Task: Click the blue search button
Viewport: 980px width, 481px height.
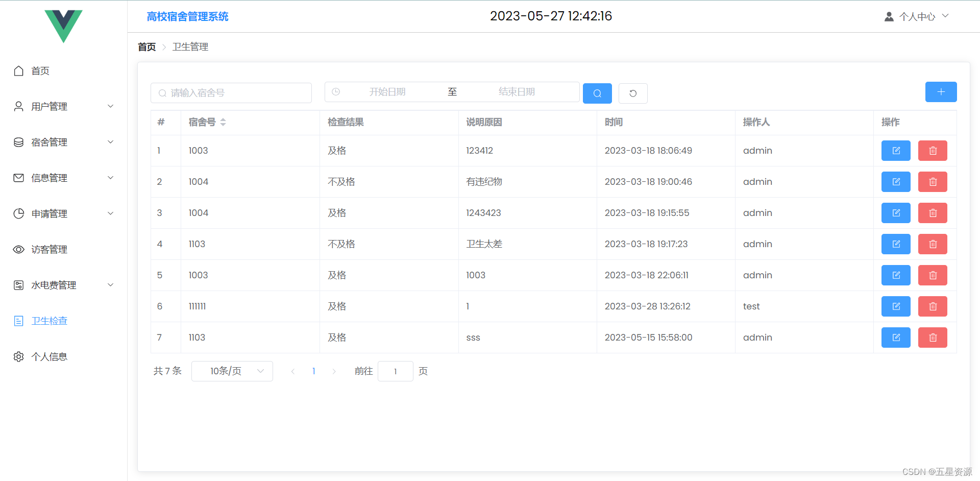Action: tap(597, 93)
